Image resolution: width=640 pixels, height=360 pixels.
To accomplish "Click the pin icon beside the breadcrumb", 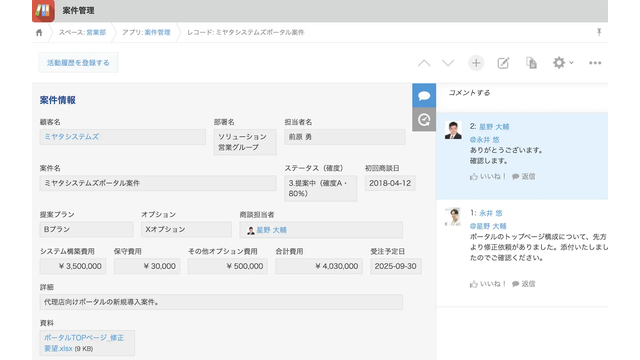I will 599,32.
